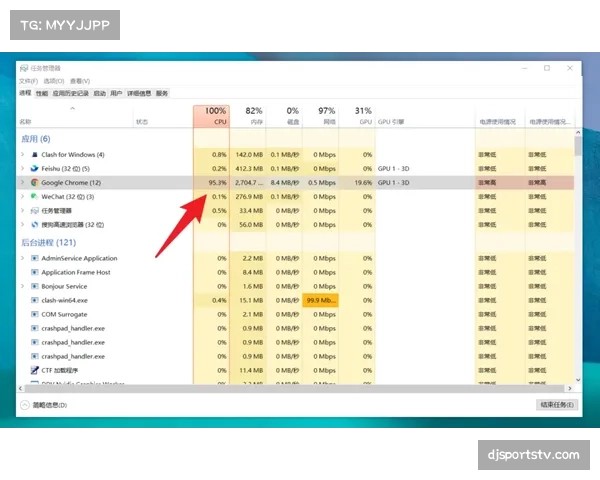Click the WeChat process icon
Image resolution: width=600 pixels, height=480 pixels.
(x=34, y=197)
